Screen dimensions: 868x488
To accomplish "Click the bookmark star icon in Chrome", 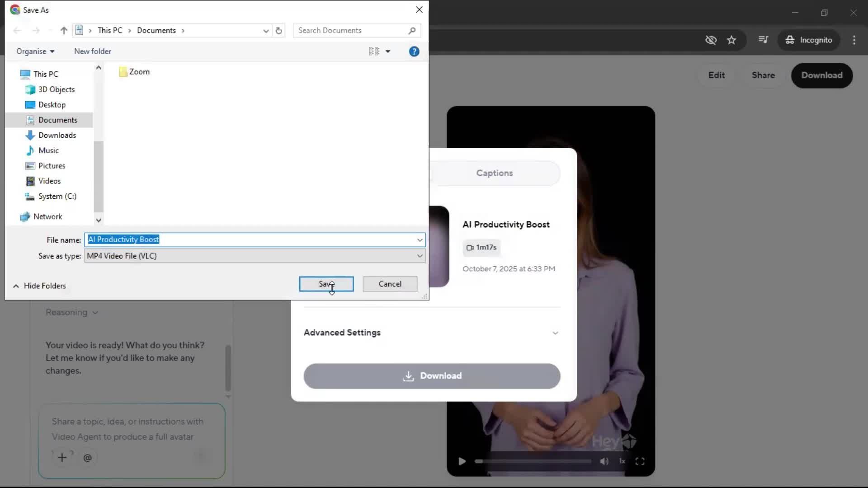I will tap(731, 40).
